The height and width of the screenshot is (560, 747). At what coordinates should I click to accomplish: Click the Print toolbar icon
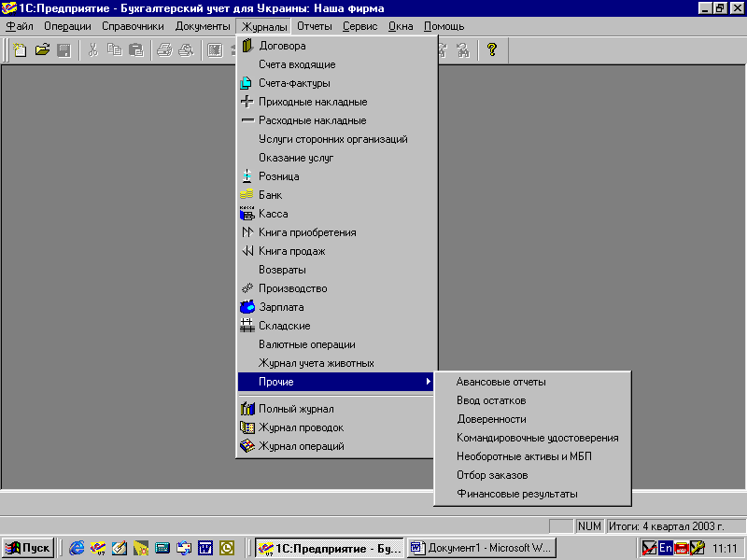click(x=164, y=49)
